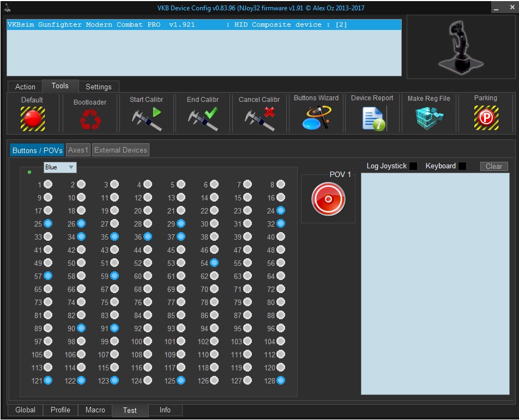Switch to the Axes1 tab
Image resolution: width=519 pixels, height=420 pixels.
pyautogui.click(x=78, y=150)
